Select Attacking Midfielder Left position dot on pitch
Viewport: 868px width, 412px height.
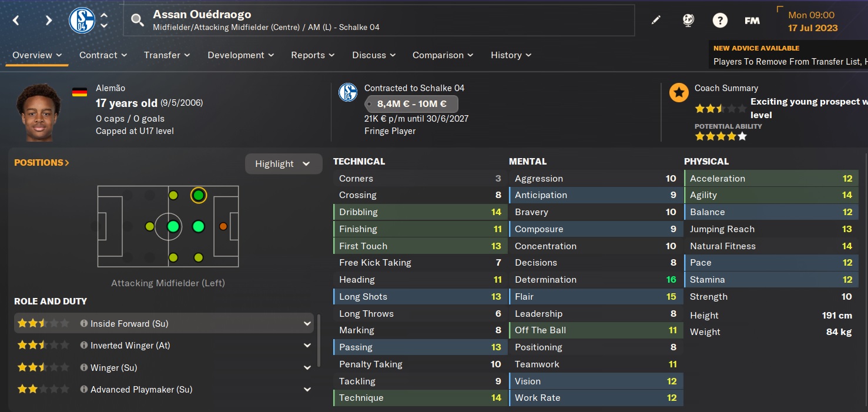(x=198, y=195)
